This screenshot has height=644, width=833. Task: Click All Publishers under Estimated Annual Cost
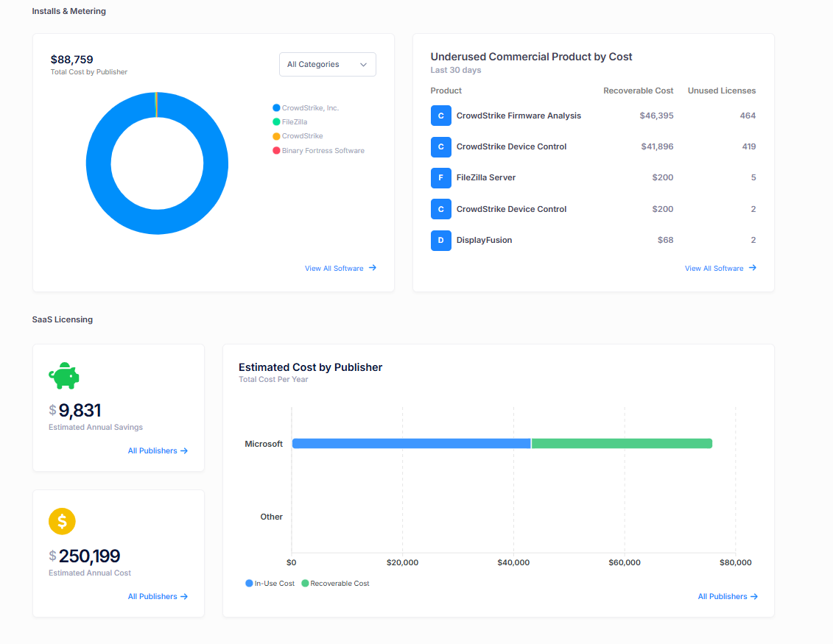(x=153, y=596)
